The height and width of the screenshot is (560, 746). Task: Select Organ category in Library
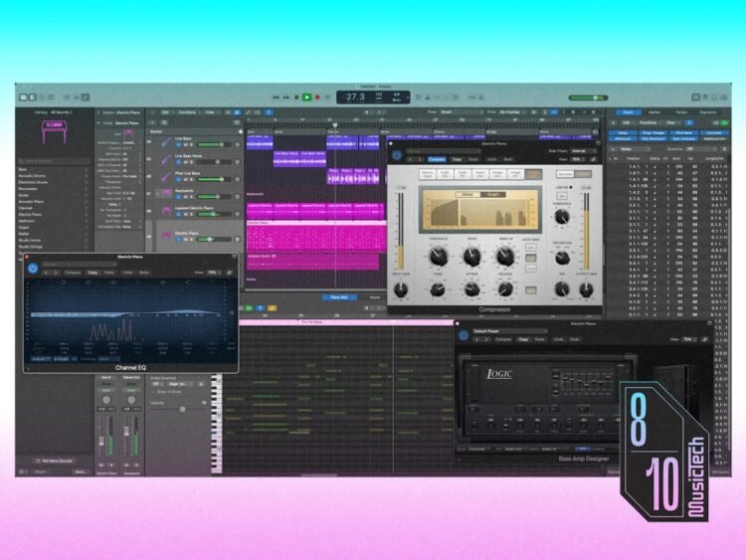pos(54,228)
